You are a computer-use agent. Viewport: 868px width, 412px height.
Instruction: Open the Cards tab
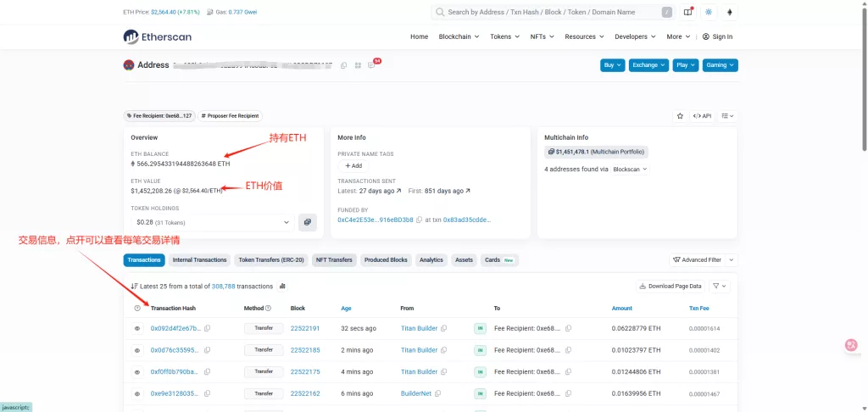pos(499,259)
